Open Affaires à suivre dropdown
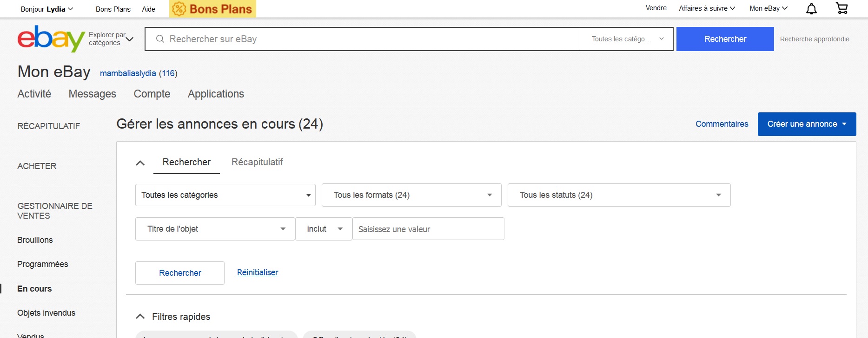 pos(707,8)
